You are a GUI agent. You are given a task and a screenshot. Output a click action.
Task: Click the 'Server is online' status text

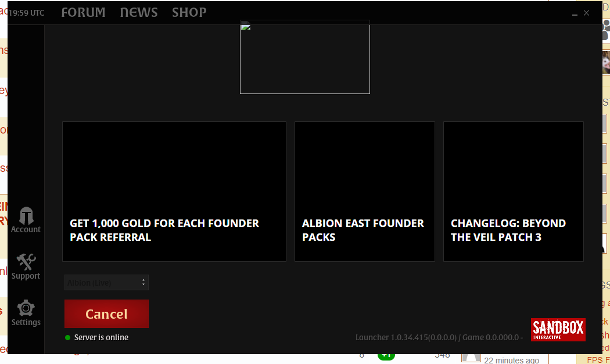coord(101,337)
